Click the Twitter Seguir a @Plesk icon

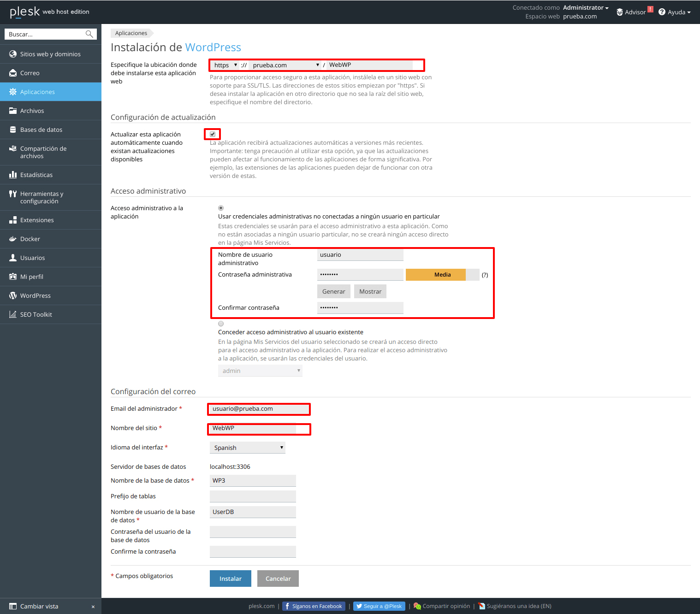[359, 606]
